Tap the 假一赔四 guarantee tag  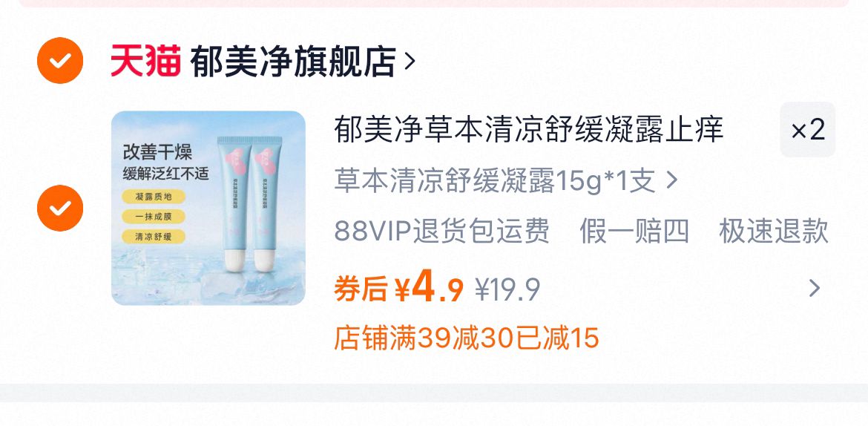634,231
